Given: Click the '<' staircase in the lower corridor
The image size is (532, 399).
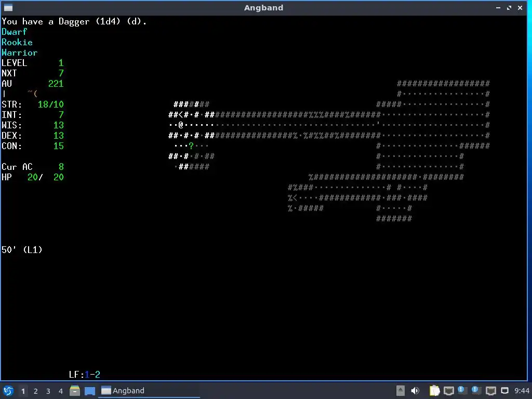Looking at the screenshot, I should (295, 198).
